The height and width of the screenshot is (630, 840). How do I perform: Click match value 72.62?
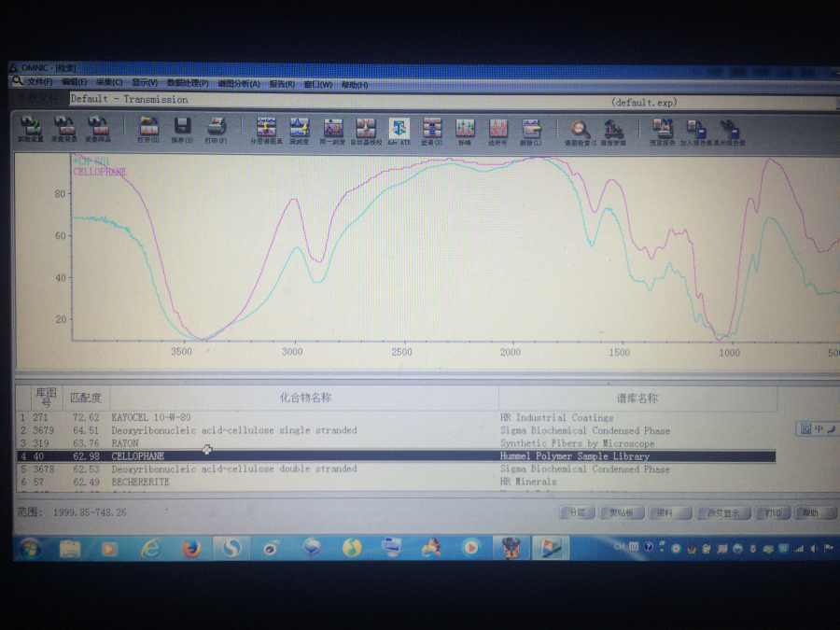[x=86, y=417]
